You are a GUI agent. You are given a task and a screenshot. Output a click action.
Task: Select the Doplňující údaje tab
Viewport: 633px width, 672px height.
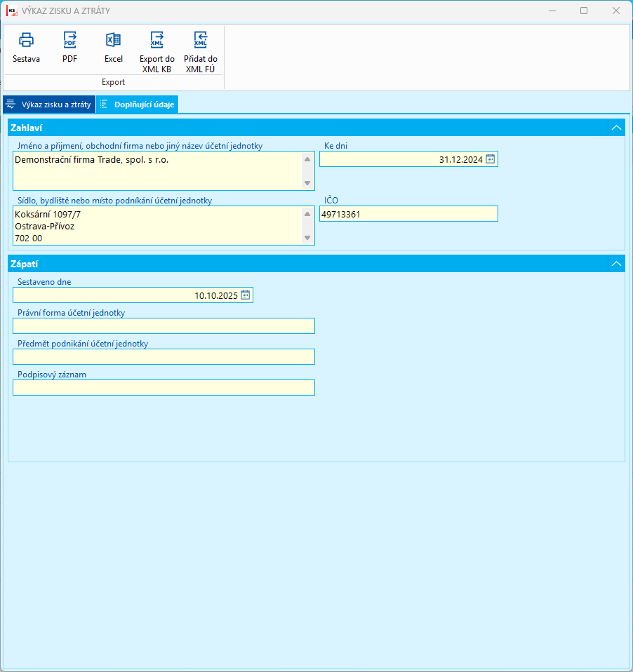click(x=138, y=105)
